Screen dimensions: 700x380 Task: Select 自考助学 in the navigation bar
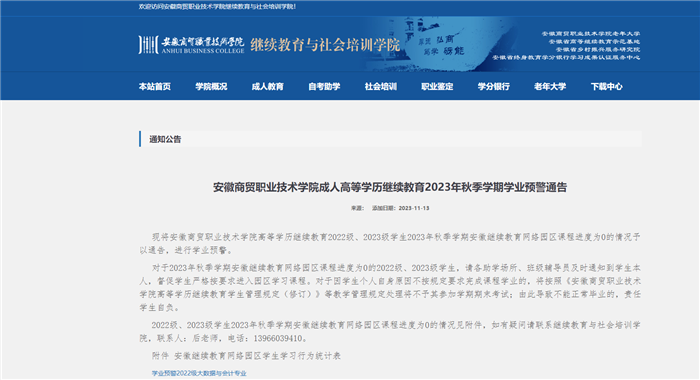click(x=324, y=87)
